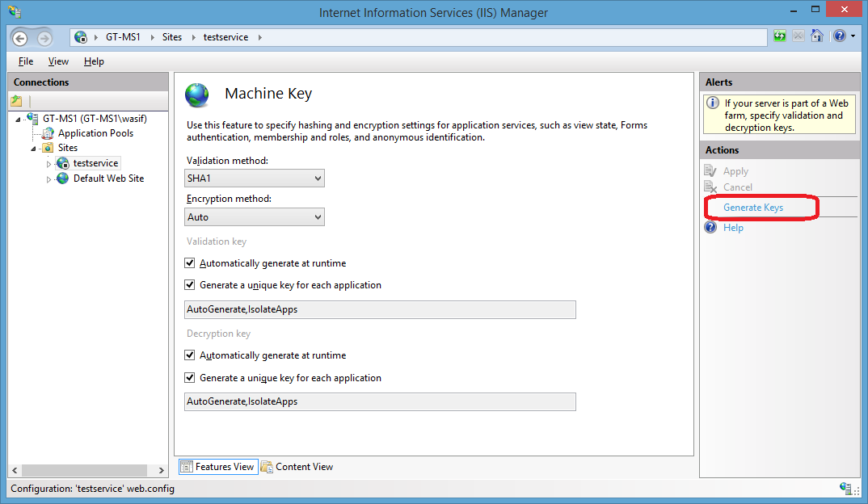Select GT-MS1 (GT-MS1\wasif) tree item

click(x=95, y=119)
